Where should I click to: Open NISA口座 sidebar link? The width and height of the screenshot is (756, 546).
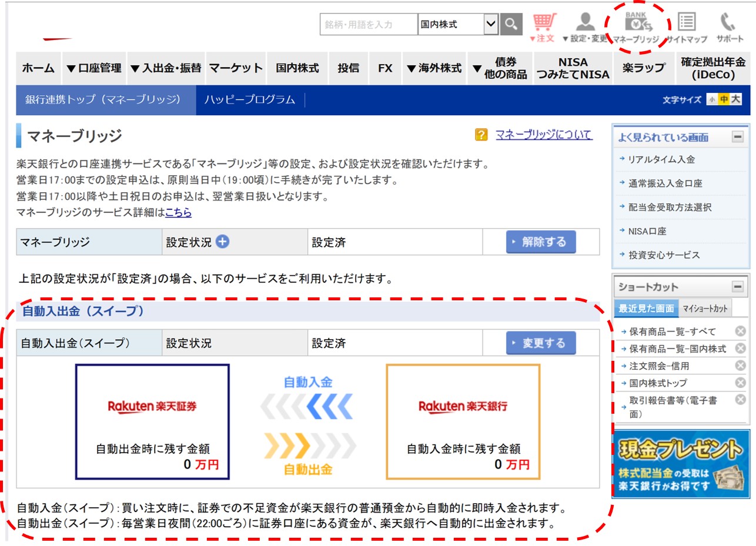[x=647, y=232]
